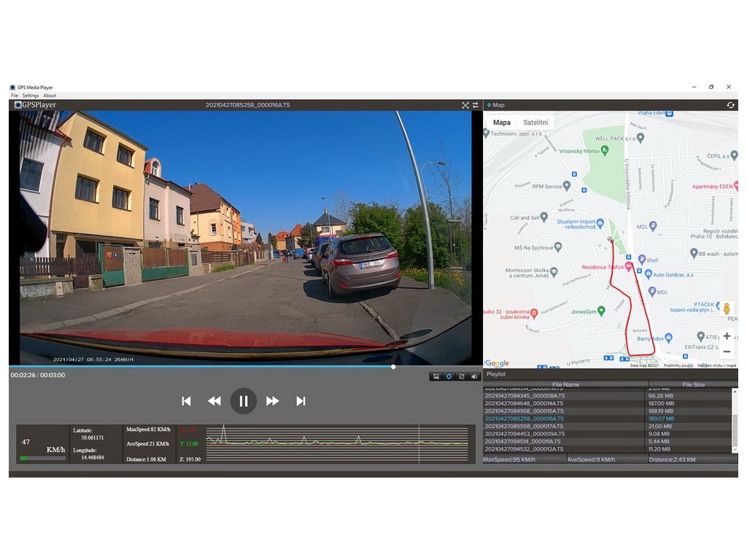This screenshot has width=747, height=560.
Task: Fast forward the video
Action: tap(272, 401)
